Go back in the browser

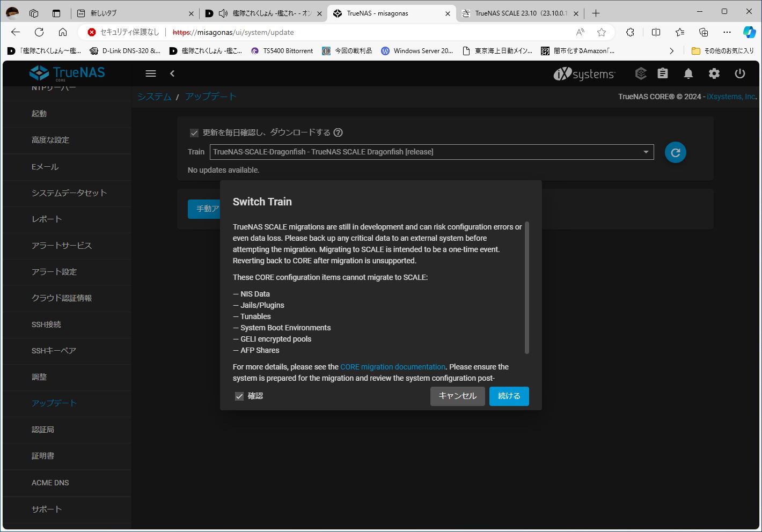click(x=16, y=32)
